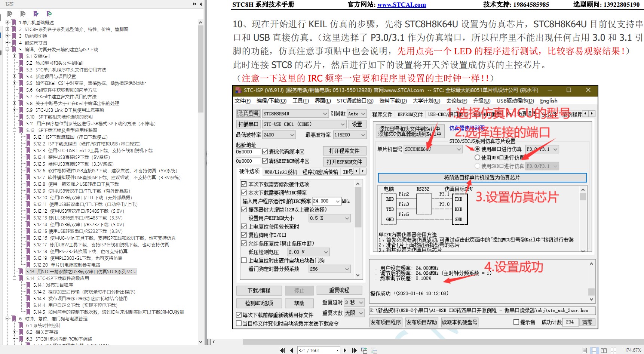Switch to two-page continuous layout
Image resolution: width=644 pixels, height=354 pixels.
(613, 350)
